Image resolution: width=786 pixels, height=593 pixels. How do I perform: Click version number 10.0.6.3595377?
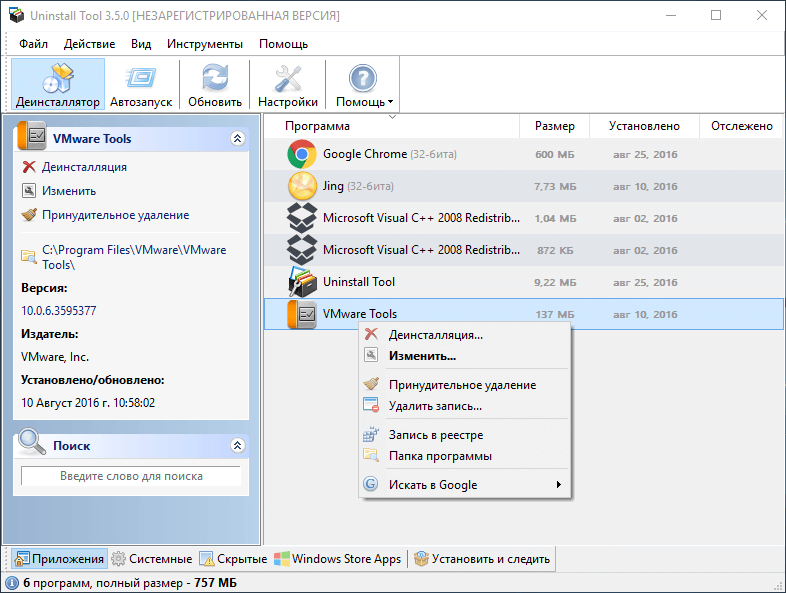[x=59, y=311]
